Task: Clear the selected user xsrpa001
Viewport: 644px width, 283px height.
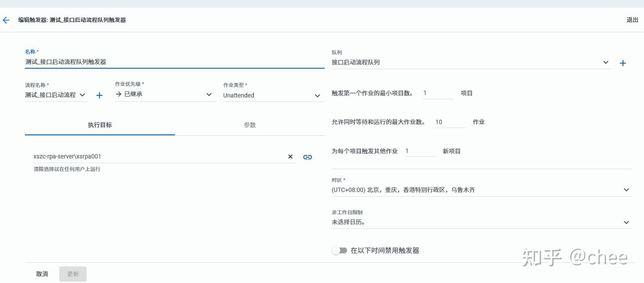Action: (290, 157)
